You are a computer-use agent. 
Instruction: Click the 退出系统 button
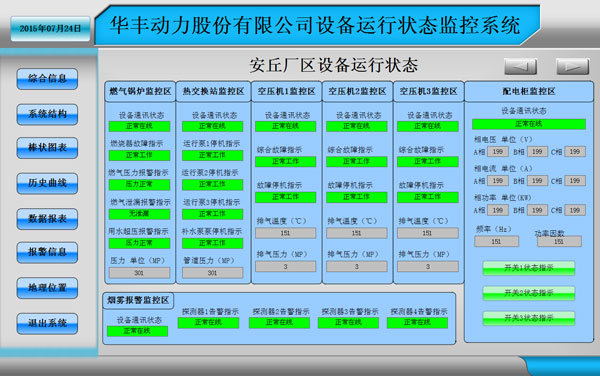coord(47,324)
